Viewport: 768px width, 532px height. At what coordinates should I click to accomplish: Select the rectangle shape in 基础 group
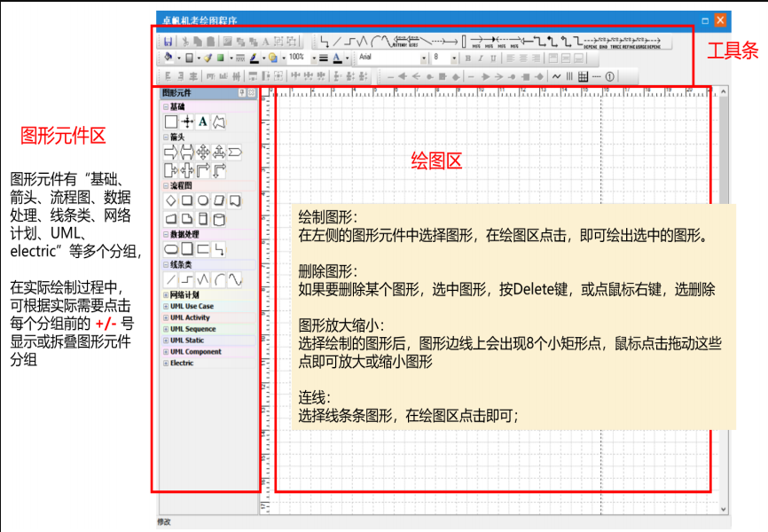(x=170, y=122)
